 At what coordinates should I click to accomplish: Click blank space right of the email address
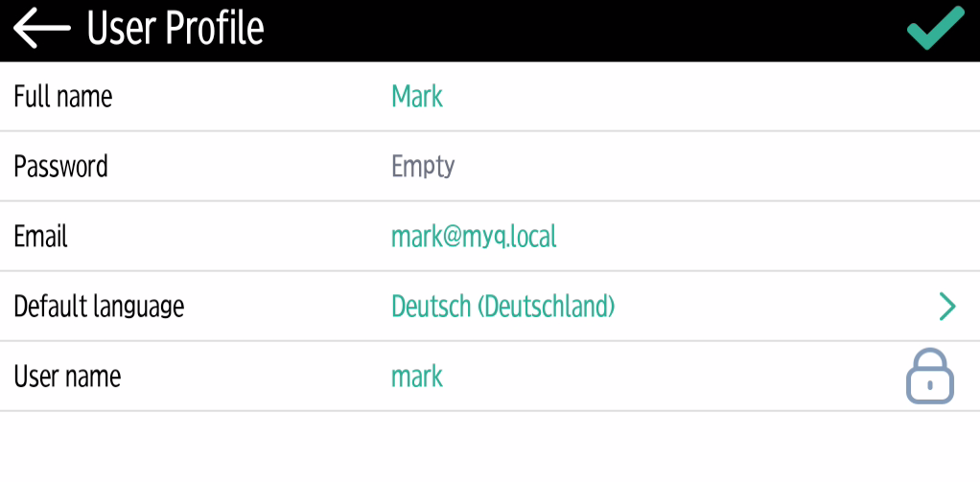pyautogui.click(x=748, y=237)
